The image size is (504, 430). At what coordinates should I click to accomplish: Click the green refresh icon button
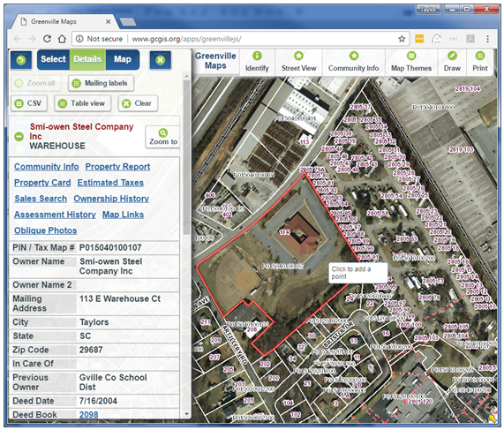pos(21,60)
